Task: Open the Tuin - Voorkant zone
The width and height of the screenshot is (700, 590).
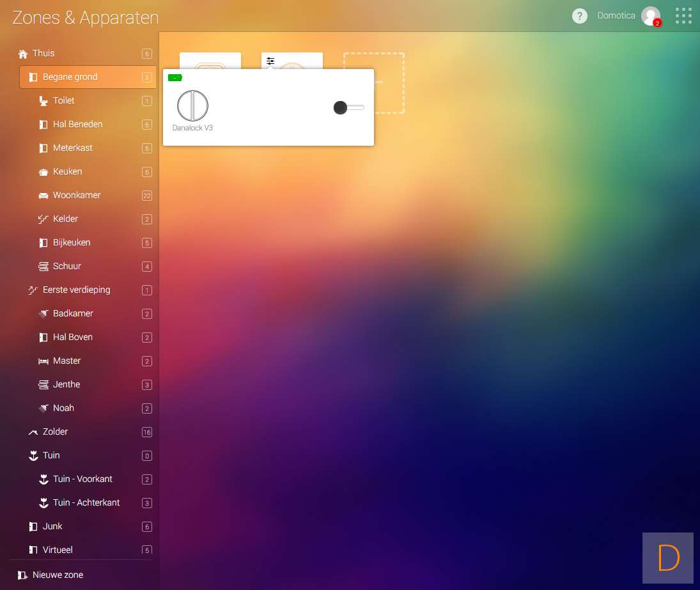Action: point(82,479)
